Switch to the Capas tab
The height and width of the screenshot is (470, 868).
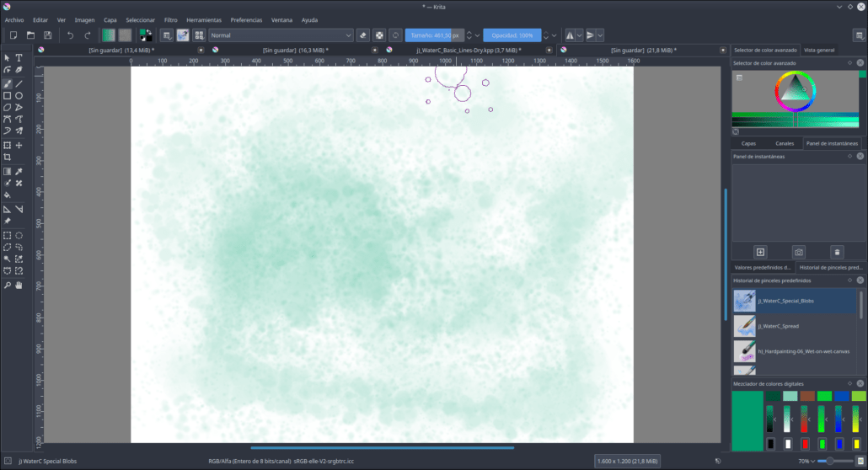748,143
